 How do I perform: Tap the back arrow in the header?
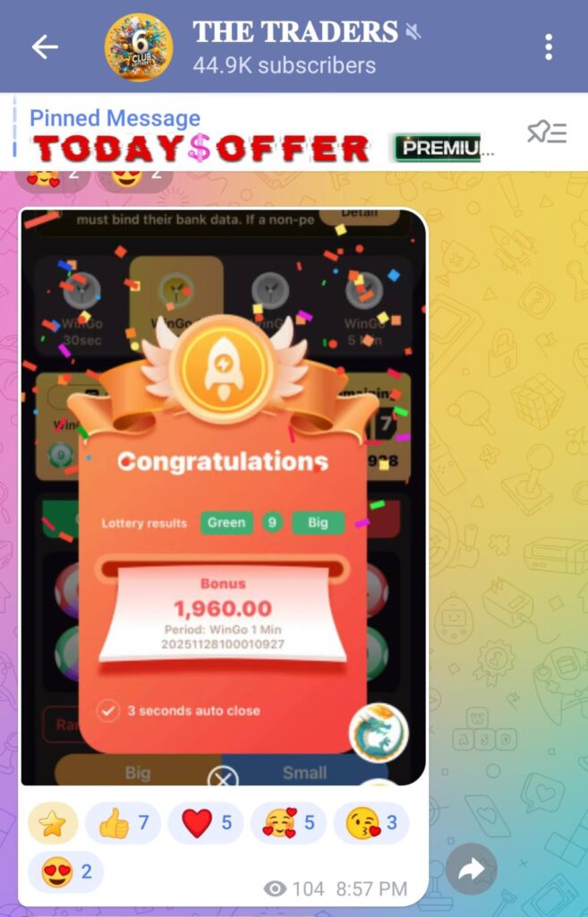45,47
